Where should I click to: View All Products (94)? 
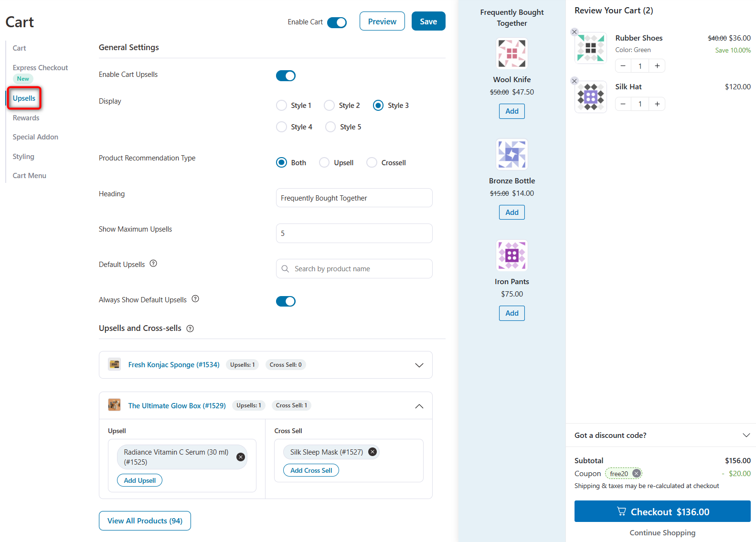click(x=145, y=521)
